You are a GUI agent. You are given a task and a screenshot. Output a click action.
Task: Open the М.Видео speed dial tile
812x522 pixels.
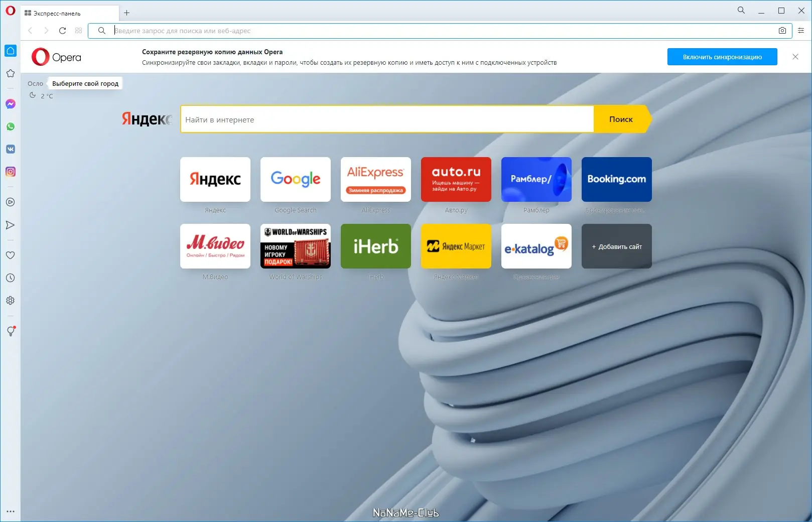click(x=215, y=246)
